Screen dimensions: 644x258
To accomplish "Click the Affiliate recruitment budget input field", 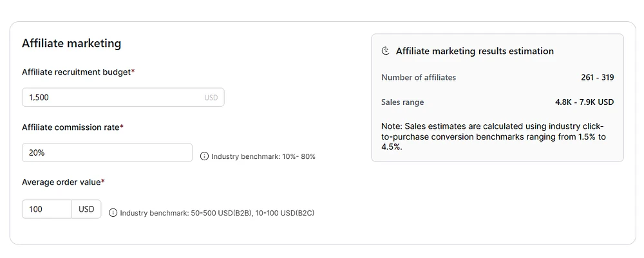I will [123, 97].
